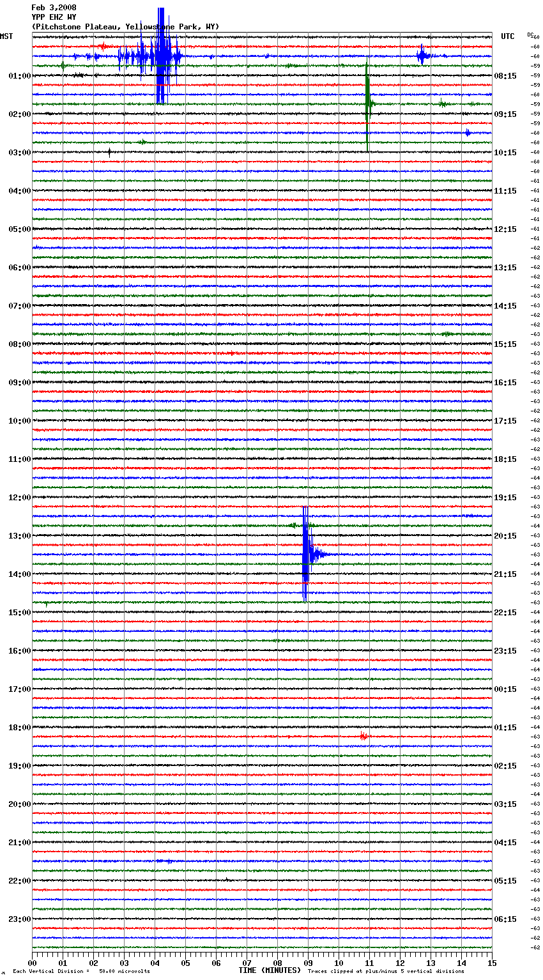Click the 01:00 MST time label

[20, 76]
